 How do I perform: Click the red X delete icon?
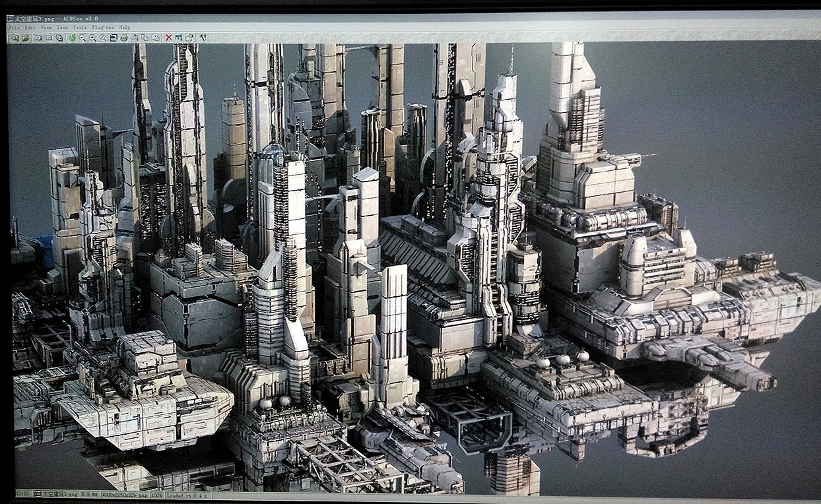(168, 38)
